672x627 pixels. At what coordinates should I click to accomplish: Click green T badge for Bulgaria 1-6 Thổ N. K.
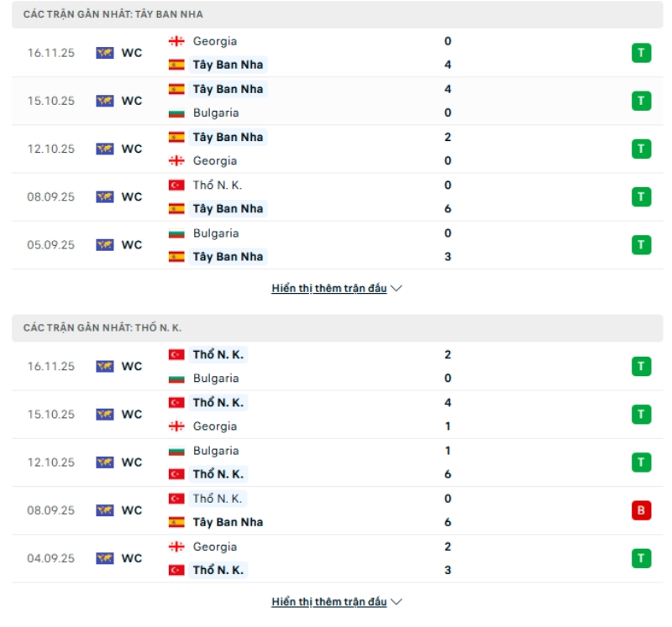[641, 462]
